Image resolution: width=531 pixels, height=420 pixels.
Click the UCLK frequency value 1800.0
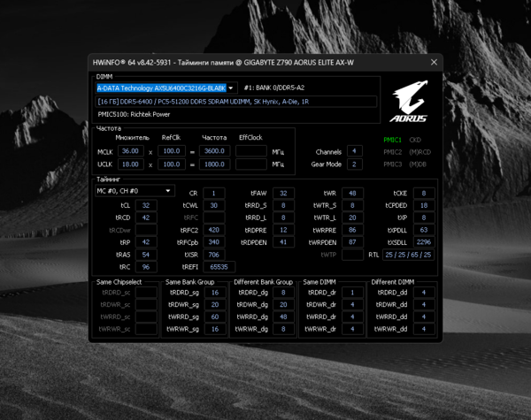(x=215, y=164)
